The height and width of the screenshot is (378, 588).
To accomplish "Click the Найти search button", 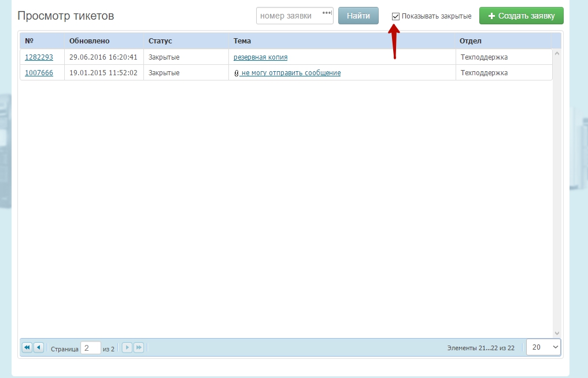I will (358, 16).
